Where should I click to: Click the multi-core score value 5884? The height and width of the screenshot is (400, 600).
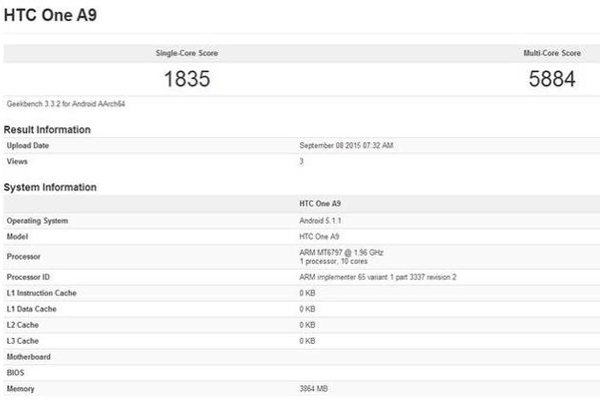tap(552, 78)
